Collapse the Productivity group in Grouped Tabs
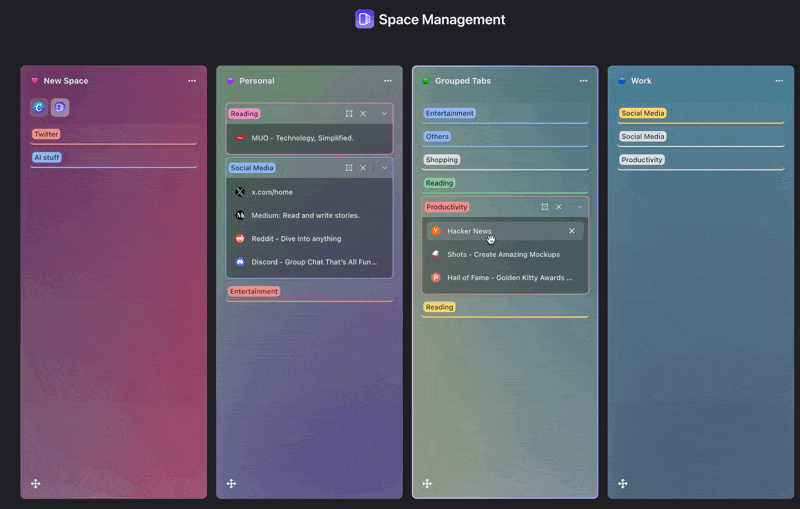Screen dimensions: 800x509 coord(580,207)
